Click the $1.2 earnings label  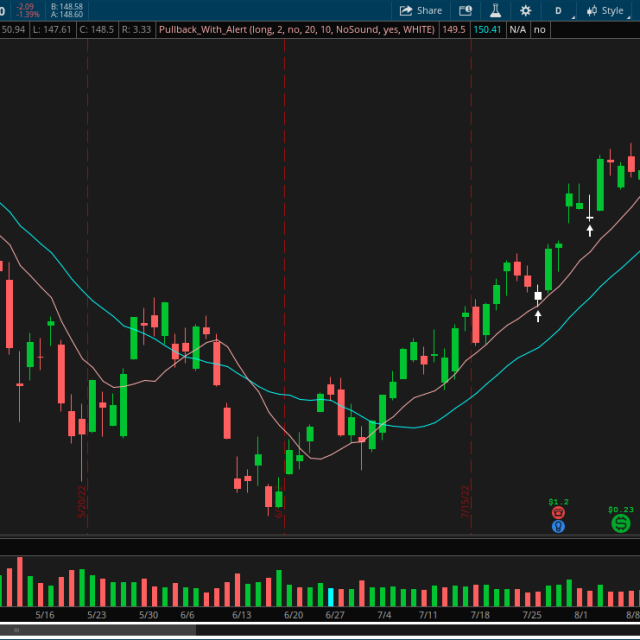558,502
